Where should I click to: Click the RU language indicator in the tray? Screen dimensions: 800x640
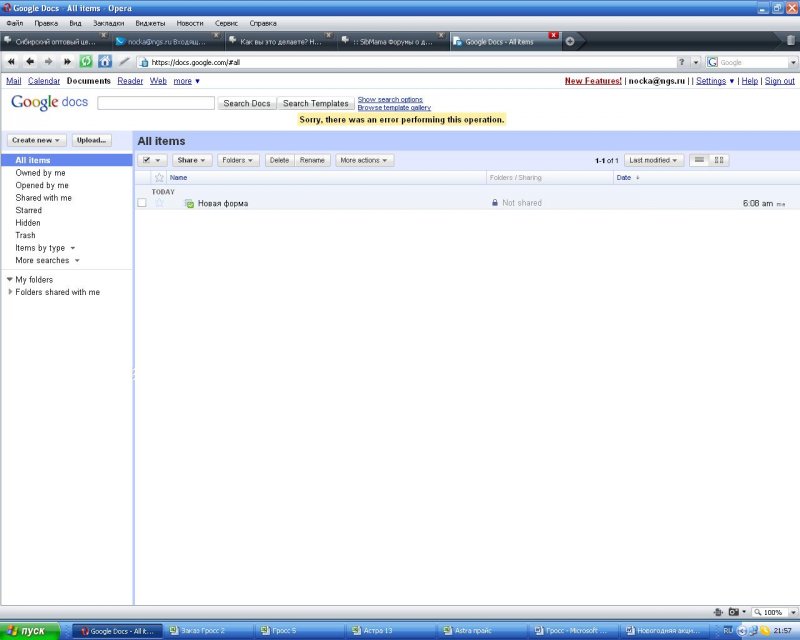[x=728, y=631]
